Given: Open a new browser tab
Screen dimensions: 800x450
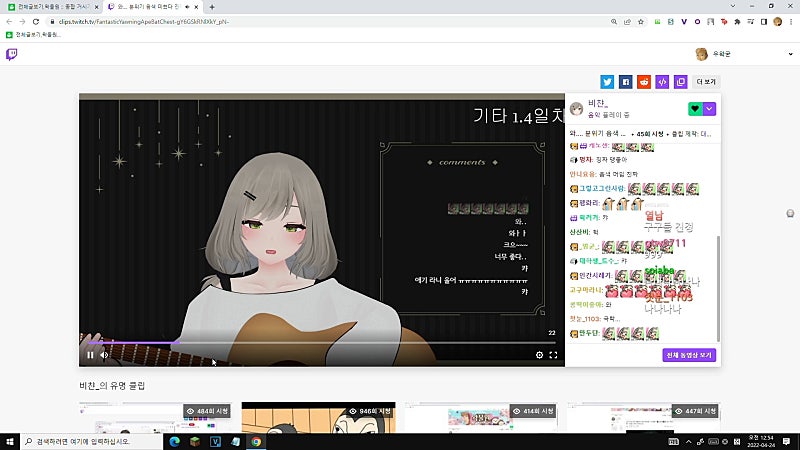Looking at the screenshot, I should [x=212, y=7].
